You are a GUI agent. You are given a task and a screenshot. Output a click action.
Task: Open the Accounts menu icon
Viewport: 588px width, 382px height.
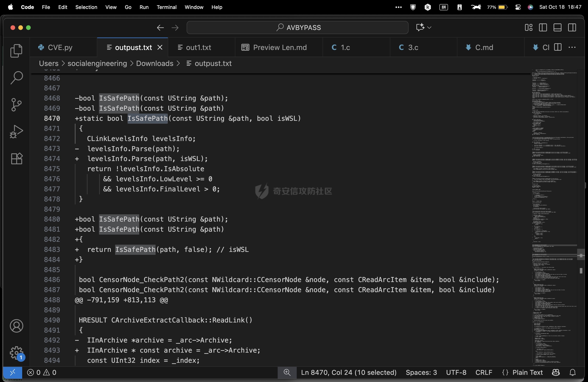pos(16,326)
